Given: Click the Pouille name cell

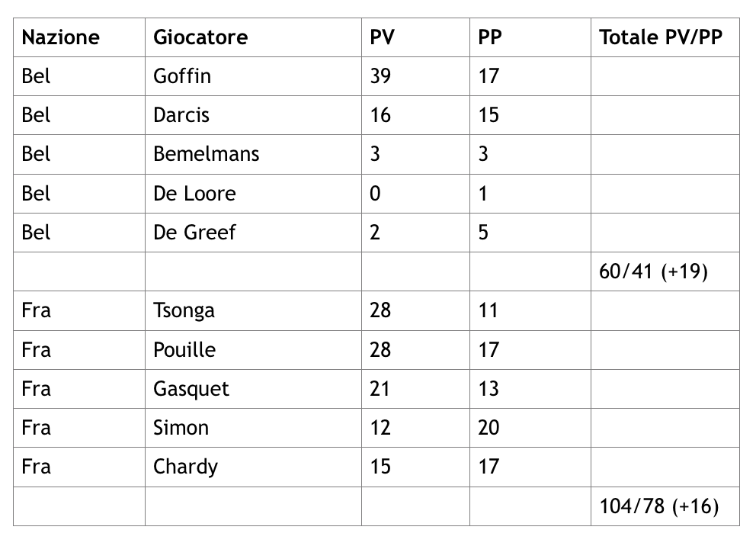Looking at the screenshot, I should pyautogui.click(x=184, y=350).
